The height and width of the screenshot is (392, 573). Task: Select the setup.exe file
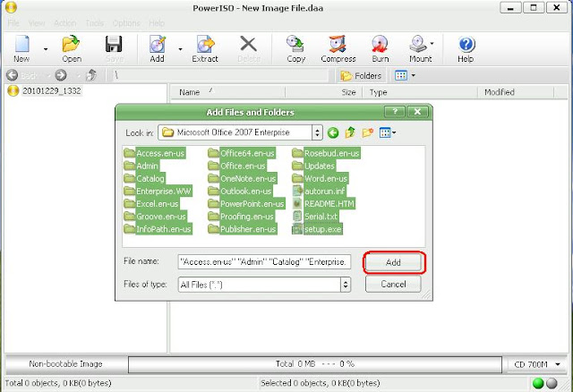point(318,229)
